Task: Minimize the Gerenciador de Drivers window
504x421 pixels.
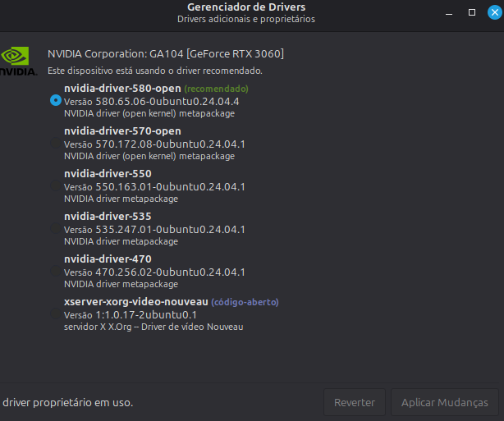Action: pyautogui.click(x=449, y=13)
